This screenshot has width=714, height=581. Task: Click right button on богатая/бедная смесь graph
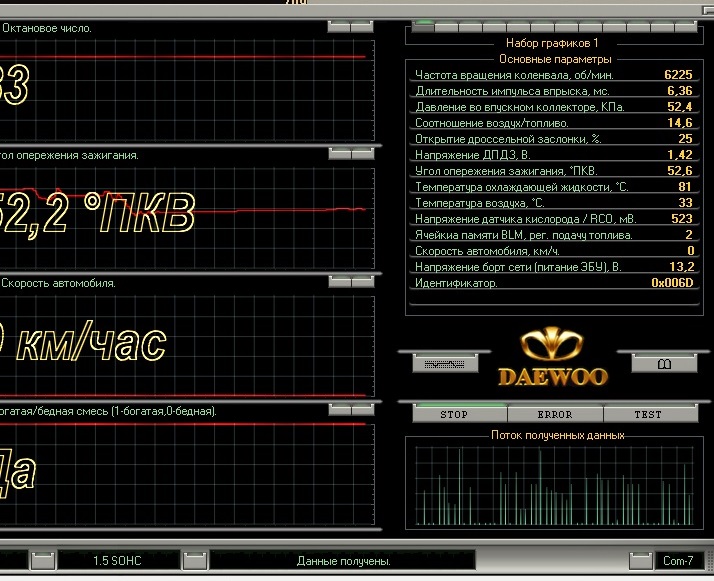pyautogui.click(x=363, y=410)
